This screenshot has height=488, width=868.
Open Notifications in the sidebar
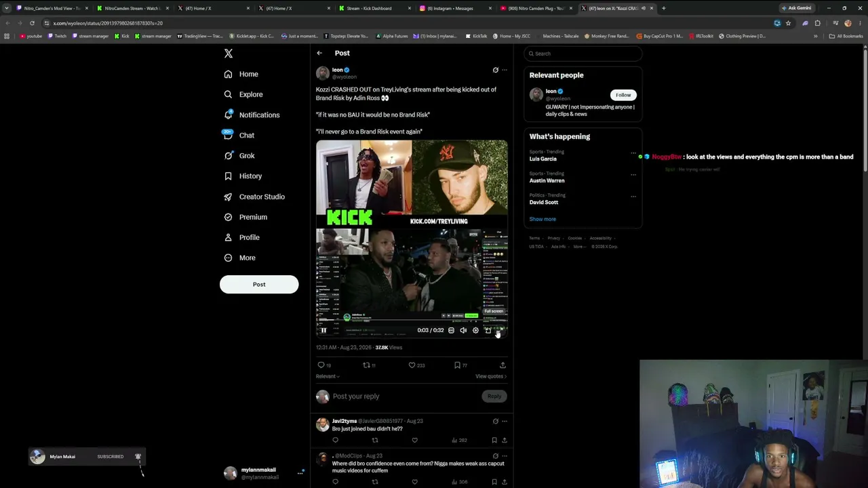(252, 115)
